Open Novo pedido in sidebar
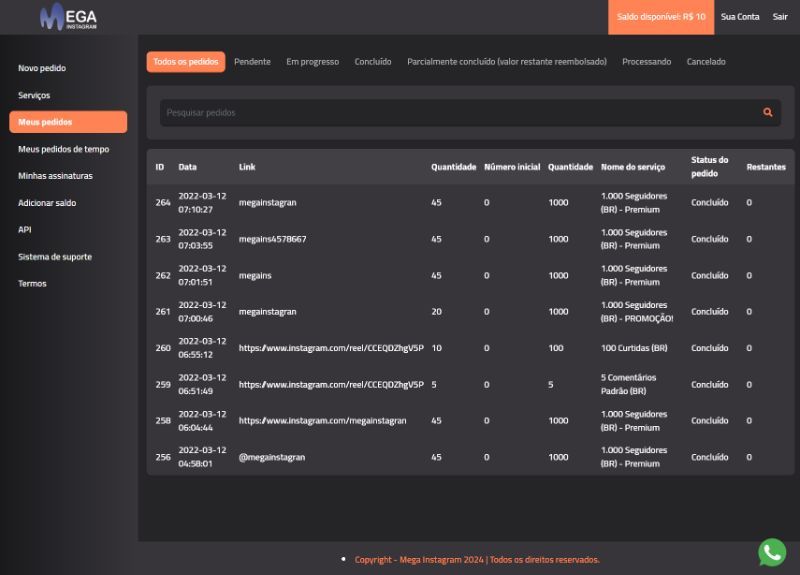Image resolution: width=800 pixels, height=575 pixels. [x=42, y=68]
